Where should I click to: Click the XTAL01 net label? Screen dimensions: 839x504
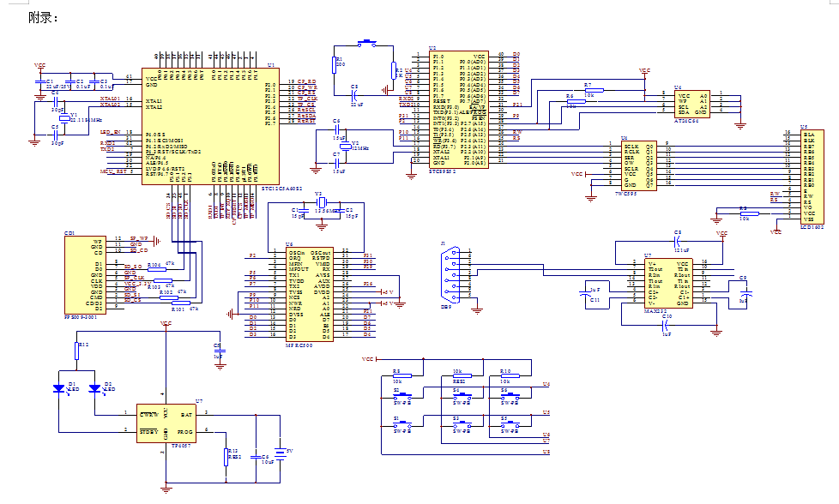109,99
